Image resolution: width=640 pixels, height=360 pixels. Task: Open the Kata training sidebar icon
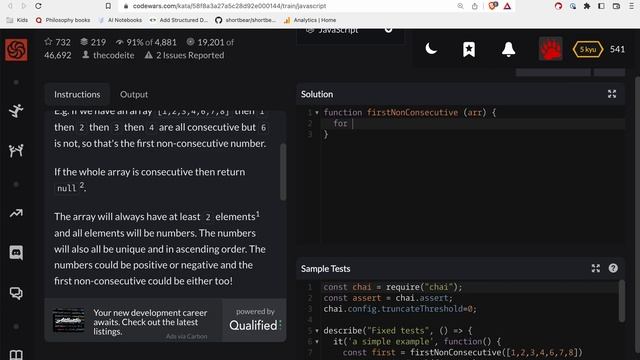click(x=16, y=111)
